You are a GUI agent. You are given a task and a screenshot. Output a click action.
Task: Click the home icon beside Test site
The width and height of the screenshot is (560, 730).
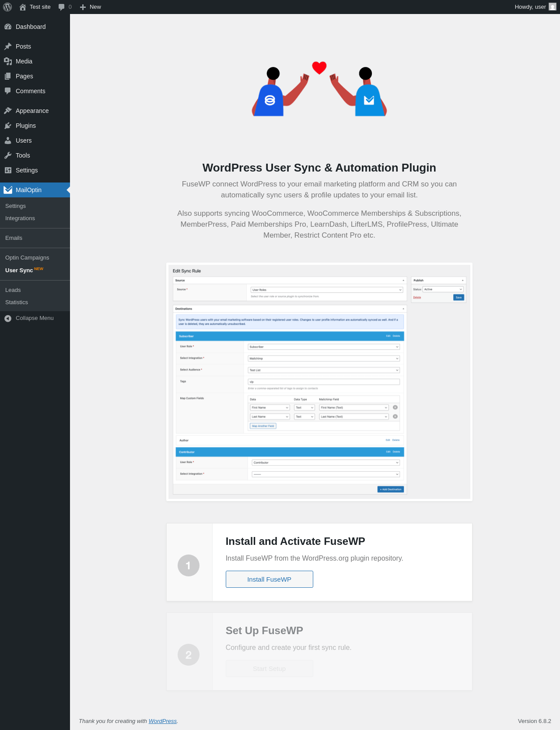point(23,7)
